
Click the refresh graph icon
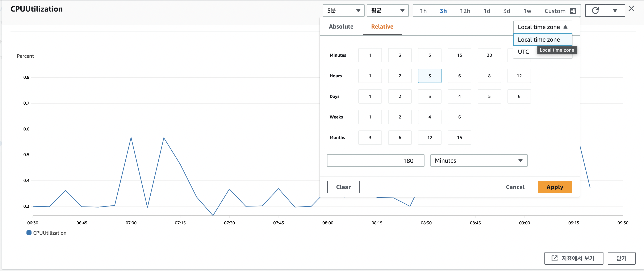tap(595, 11)
